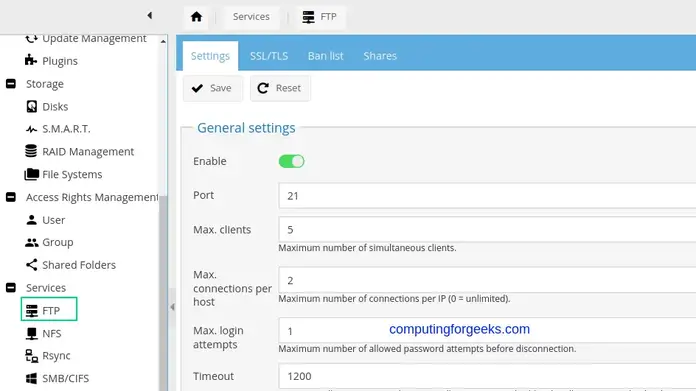Image resolution: width=696 pixels, height=391 pixels.
Task: Open S.M.A.R.T. label in the sidebar
Action: (66, 129)
